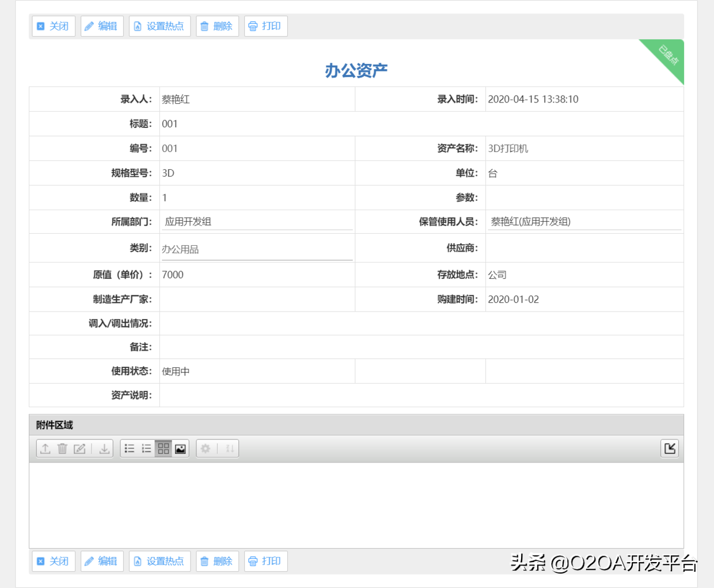The width and height of the screenshot is (714, 588).
Task: Sort attachments using the sort icon
Action: 230,449
